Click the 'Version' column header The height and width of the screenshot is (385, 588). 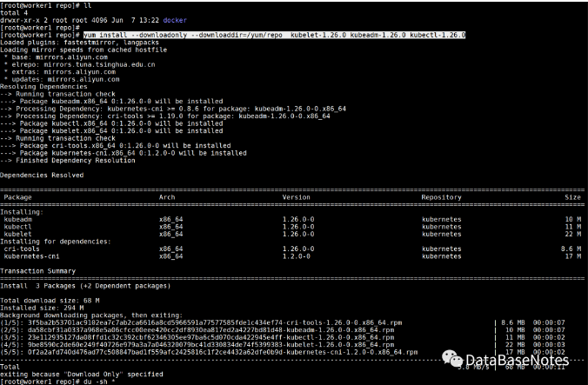click(297, 197)
